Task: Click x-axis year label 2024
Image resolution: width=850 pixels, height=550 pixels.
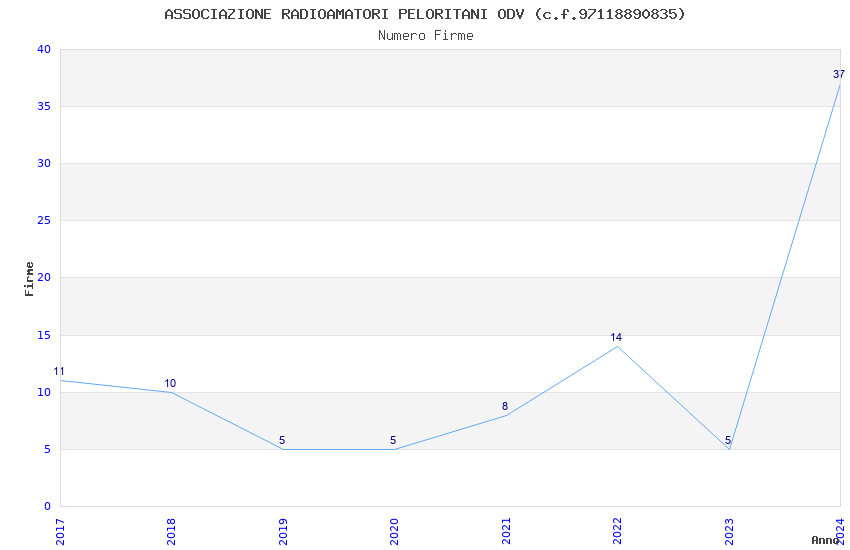Action: (840, 532)
